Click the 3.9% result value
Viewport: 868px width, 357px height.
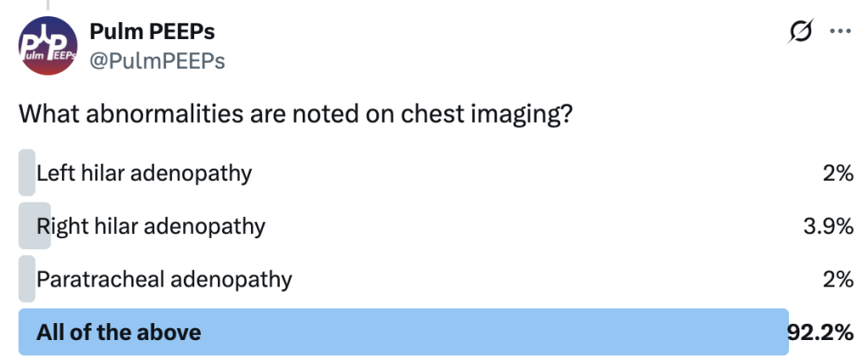pyautogui.click(x=828, y=226)
